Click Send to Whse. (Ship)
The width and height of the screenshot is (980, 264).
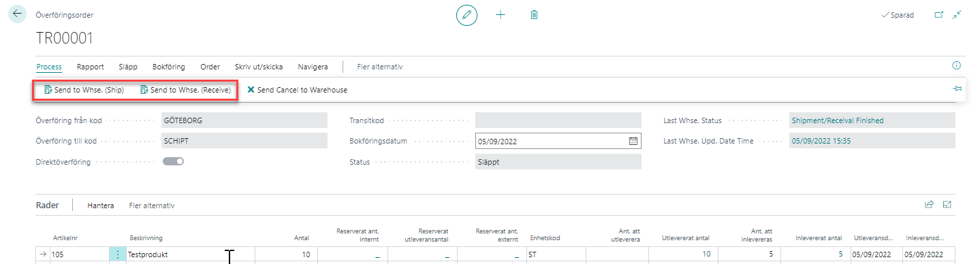click(84, 90)
